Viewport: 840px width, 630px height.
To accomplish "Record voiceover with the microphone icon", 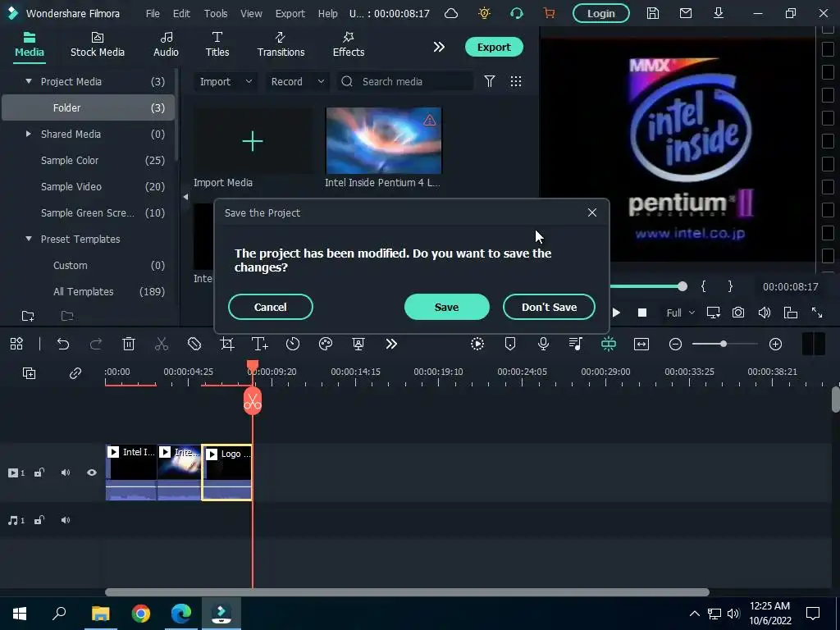I will (543, 344).
